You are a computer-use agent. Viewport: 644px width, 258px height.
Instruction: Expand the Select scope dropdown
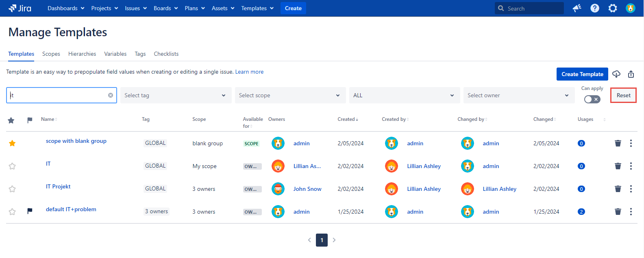pos(290,95)
